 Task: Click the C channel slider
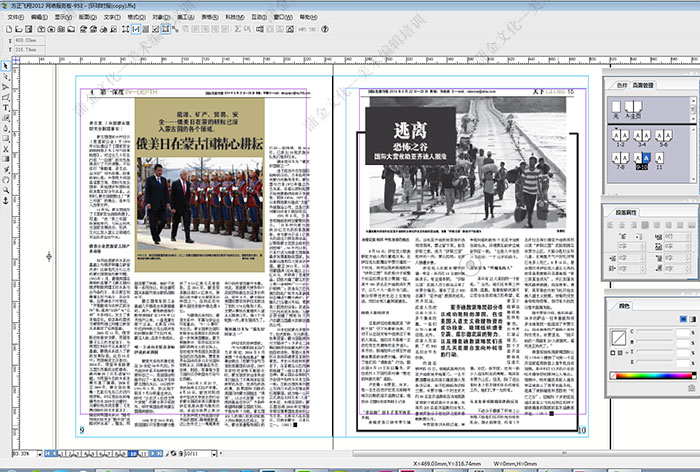(656, 331)
